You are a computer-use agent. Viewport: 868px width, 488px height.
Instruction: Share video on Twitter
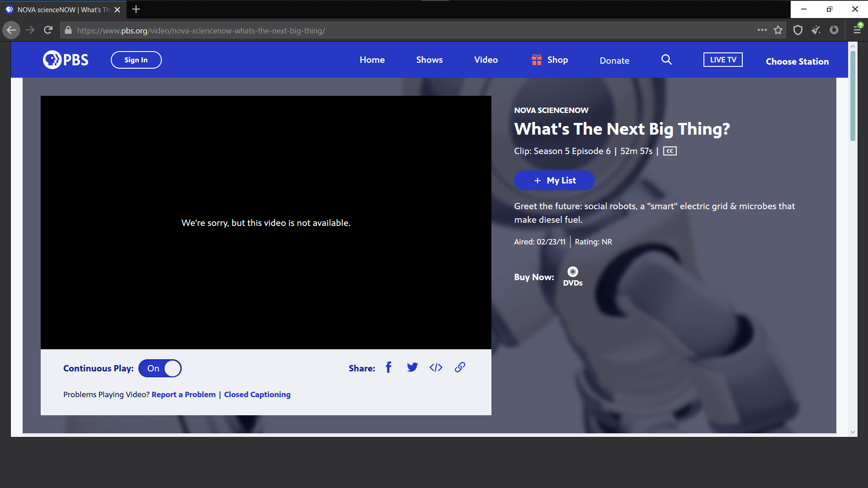click(412, 367)
